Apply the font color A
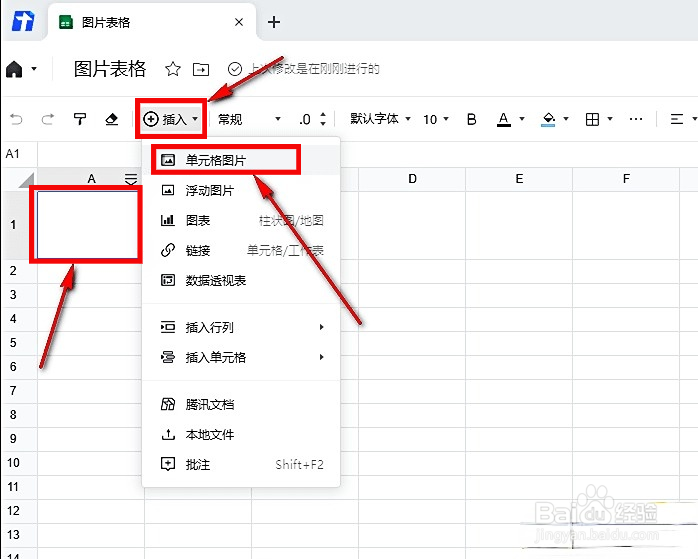This screenshot has width=698, height=559. click(x=503, y=119)
